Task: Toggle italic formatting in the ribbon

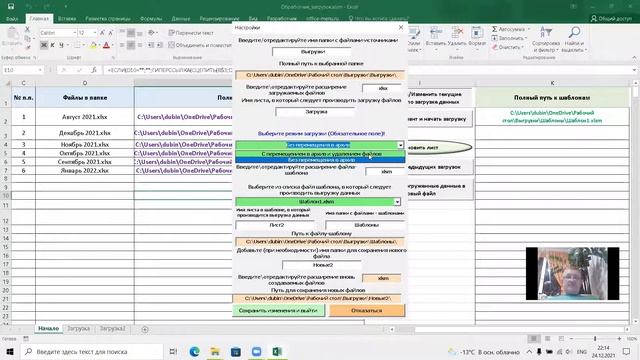Action: [x=52, y=45]
